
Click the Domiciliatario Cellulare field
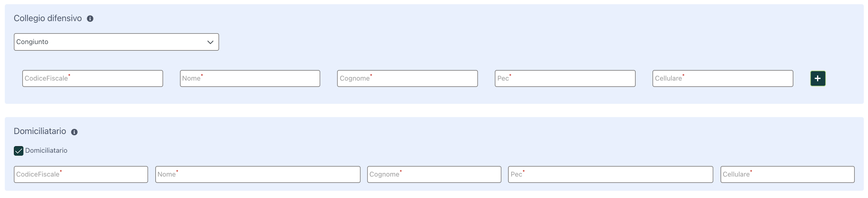pyautogui.click(x=787, y=175)
